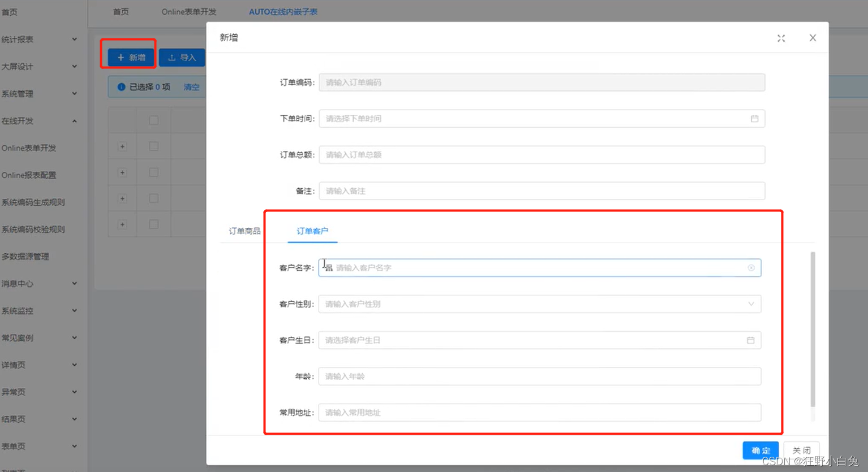Open 系统编码生成规则 in the sidebar
Screen dimensions: 868x472
coord(33,202)
